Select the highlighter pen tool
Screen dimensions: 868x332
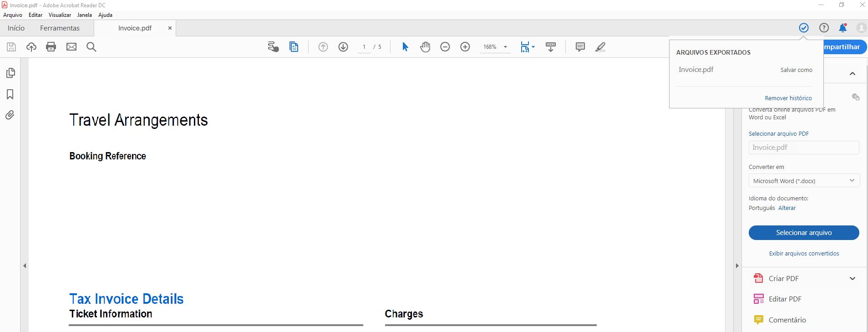(x=600, y=47)
